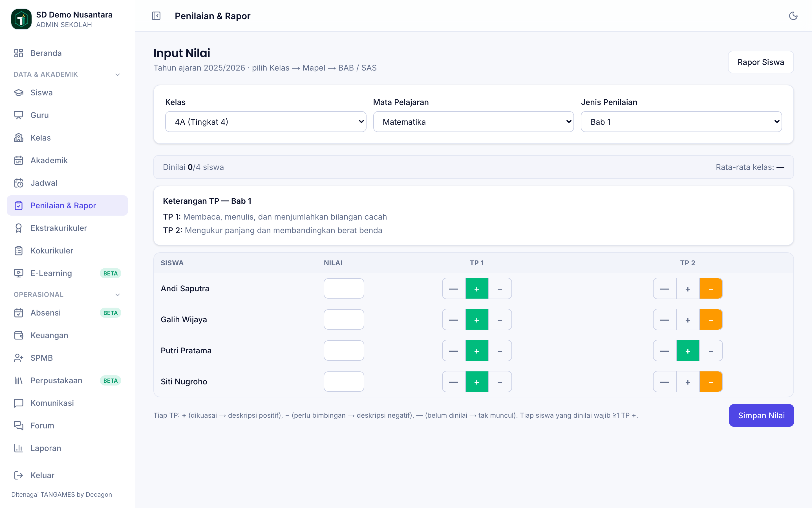Image resolution: width=812 pixels, height=508 pixels.
Task: Click the Keuangan wallet icon
Action: tap(18, 335)
